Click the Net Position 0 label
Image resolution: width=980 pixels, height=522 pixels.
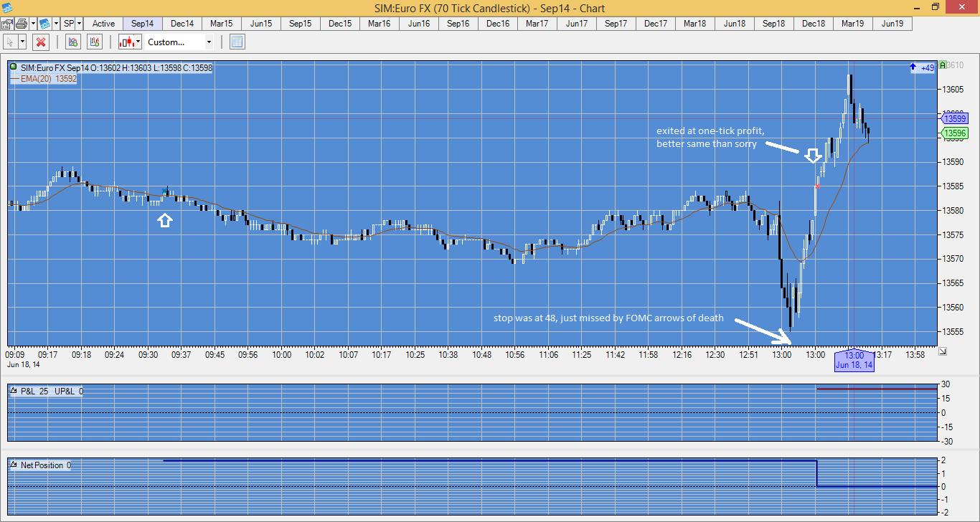point(46,465)
